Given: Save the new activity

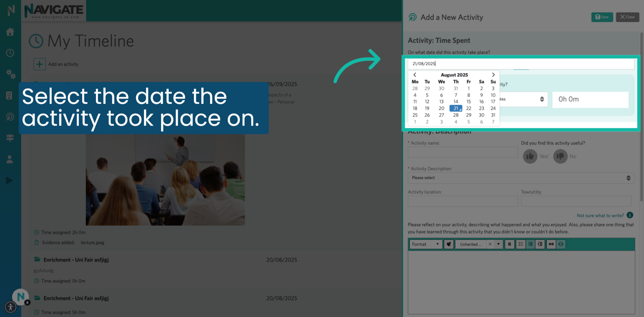Looking at the screenshot, I should click(602, 17).
